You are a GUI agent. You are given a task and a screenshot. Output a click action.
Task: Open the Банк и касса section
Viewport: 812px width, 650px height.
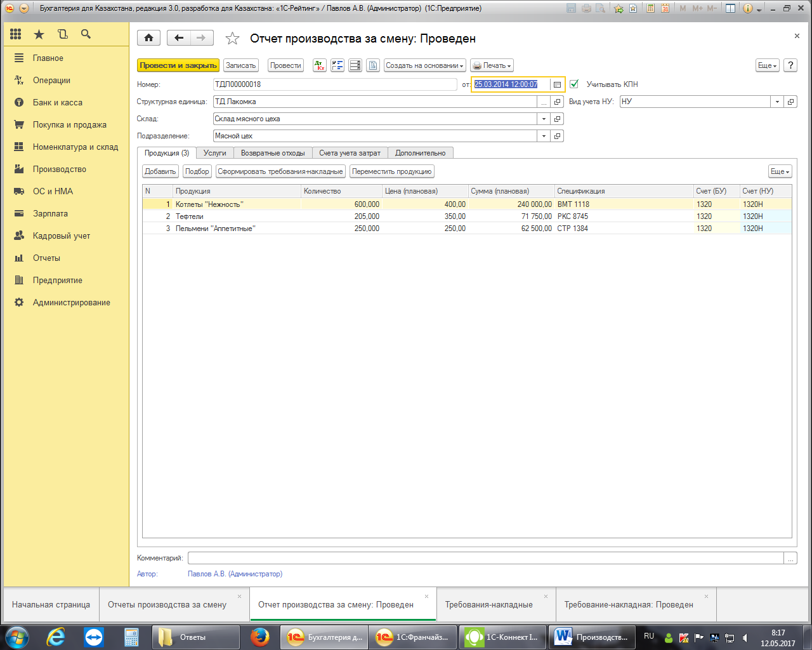58,103
